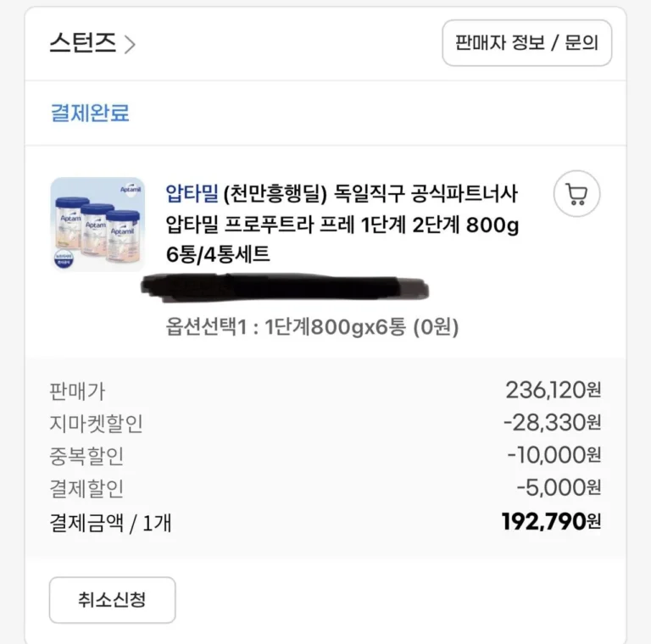Click the 판매가 236,120원 price row
This screenshot has height=644, width=651.
[x=325, y=391]
